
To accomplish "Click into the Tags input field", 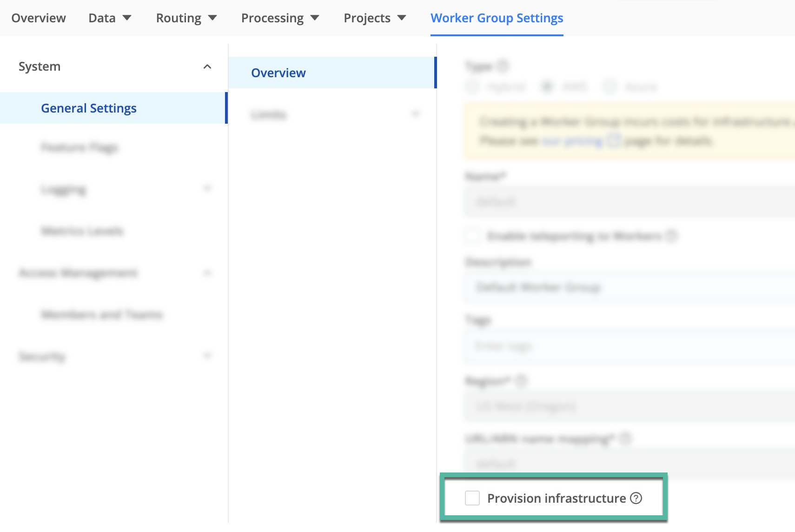I will click(628, 346).
